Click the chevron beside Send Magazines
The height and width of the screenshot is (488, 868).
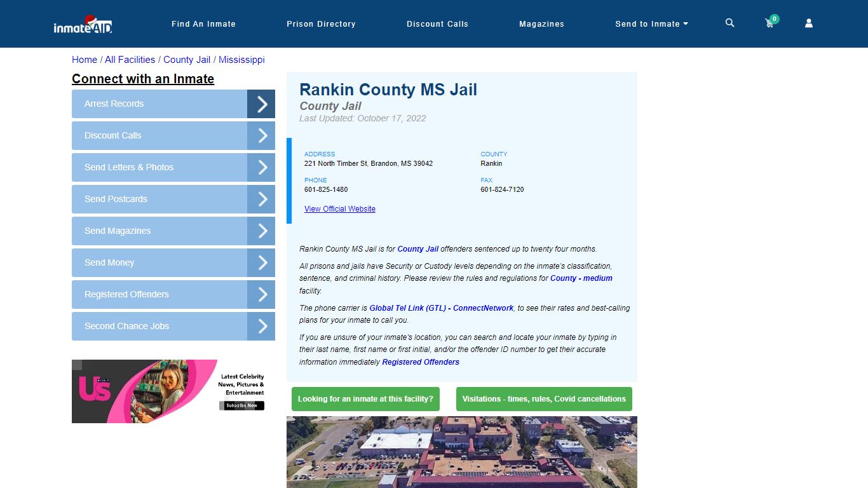click(261, 231)
